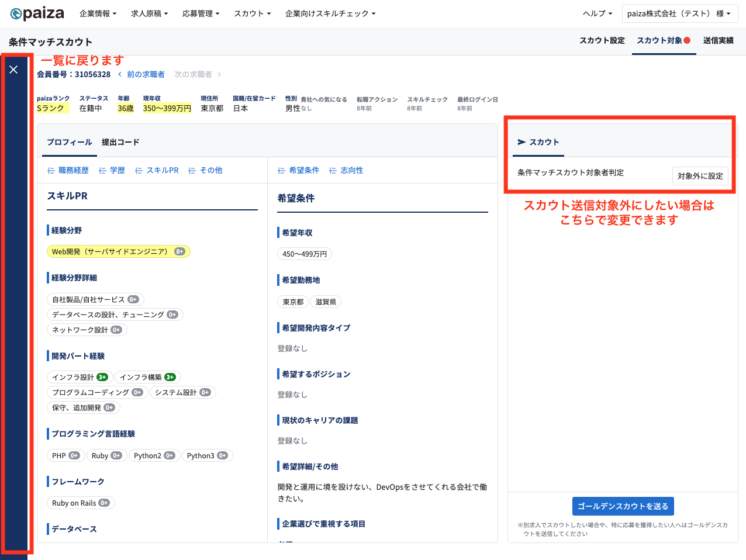Click the paper plane icon in スカウト panel
The height and width of the screenshot is (560, 746).
click(x=521, y=142)
